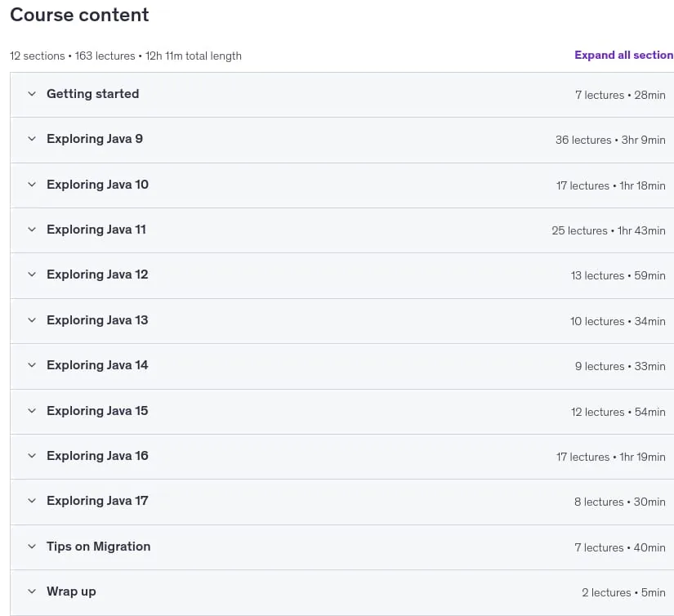The height and width of the screenshot is (616, 674).
Task: Click '13 lectures • 59min' text
Action: 618,275
